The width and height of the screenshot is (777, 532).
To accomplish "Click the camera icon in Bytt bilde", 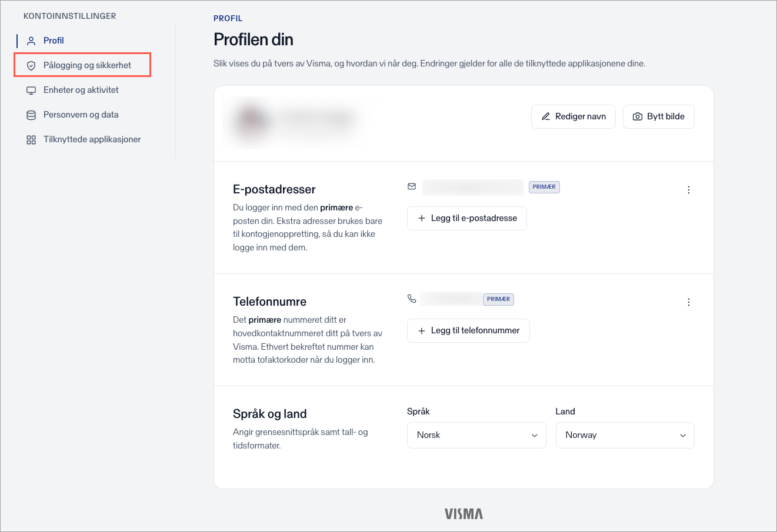I will [x=638, y=116].
